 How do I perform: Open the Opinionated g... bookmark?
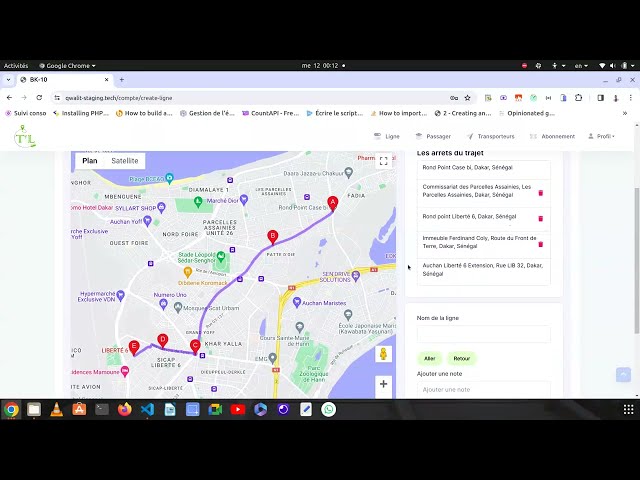click(x=527, y=113)
